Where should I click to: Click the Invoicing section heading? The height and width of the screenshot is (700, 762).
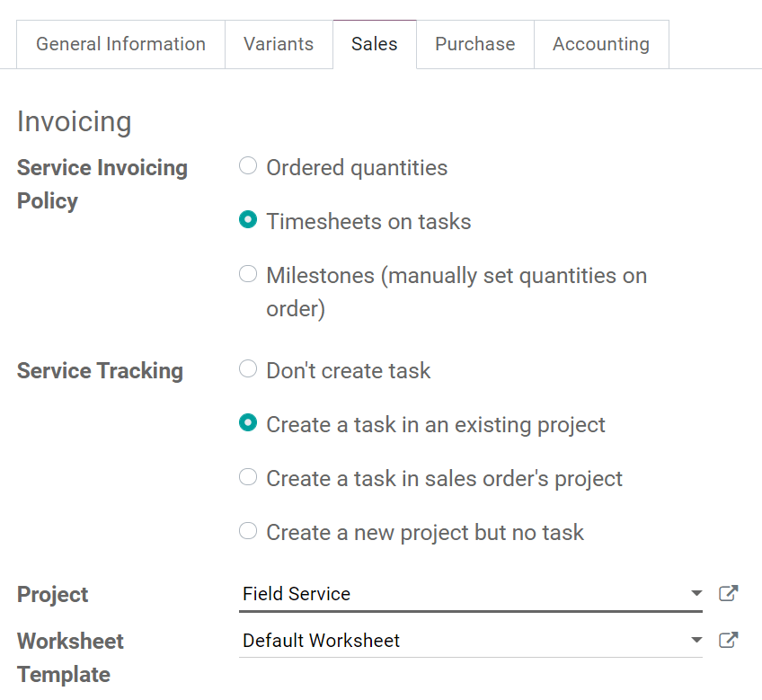click(x=74, y=121)
